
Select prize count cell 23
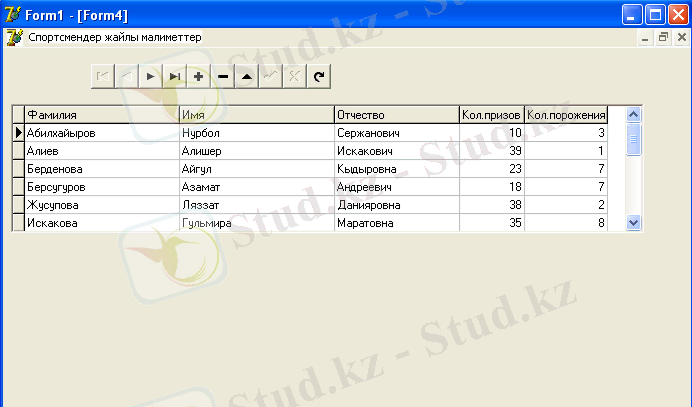click(x=492, y=169)
